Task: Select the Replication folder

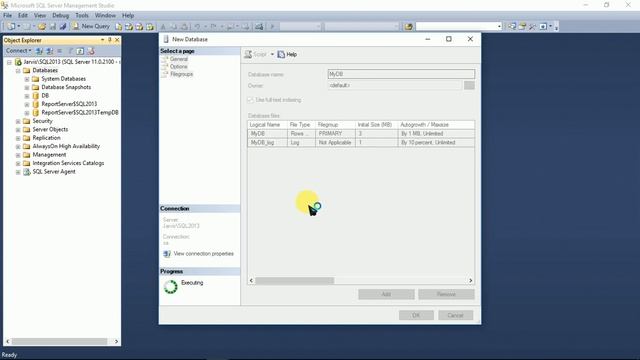Action: 46,138
